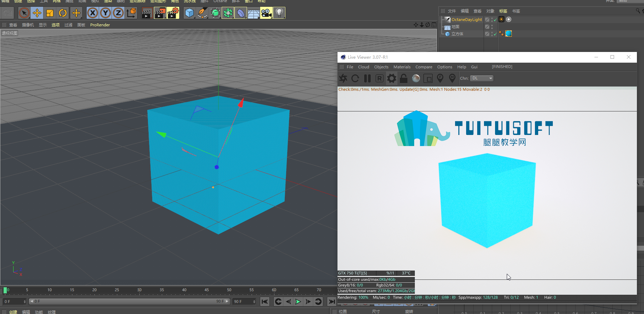Image resolution: width=644 pixels, height=314 pixels.
Task: Select the Scale tool icon
Action: point(50,13)
